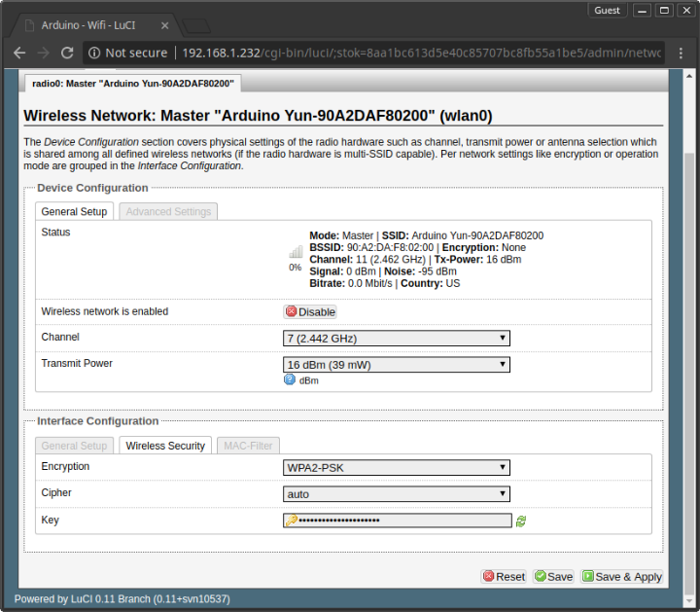700x612 pixels.
Task: Click the BSSID value 90:A2:DA:F8:02:00
Action: (x=390, y=247)
